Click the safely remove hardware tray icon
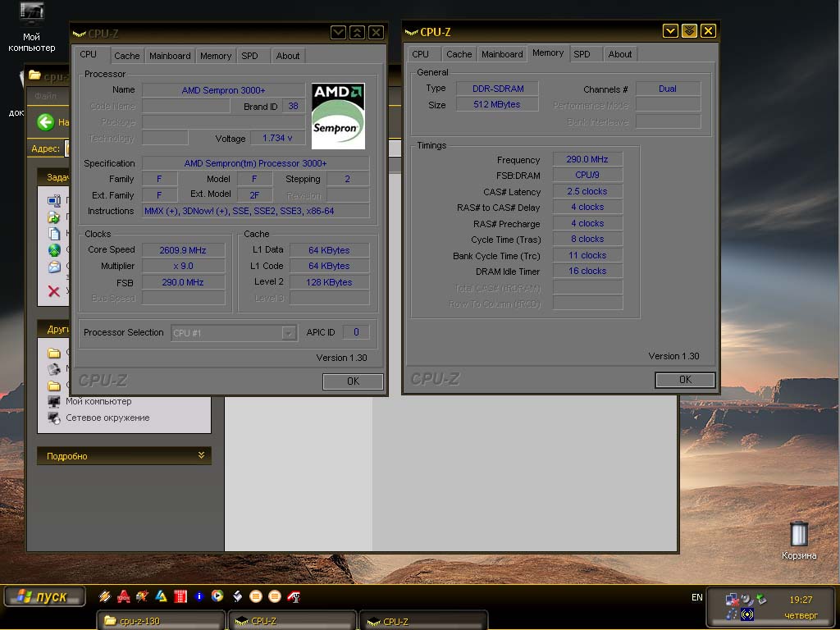 pos(761,600)
